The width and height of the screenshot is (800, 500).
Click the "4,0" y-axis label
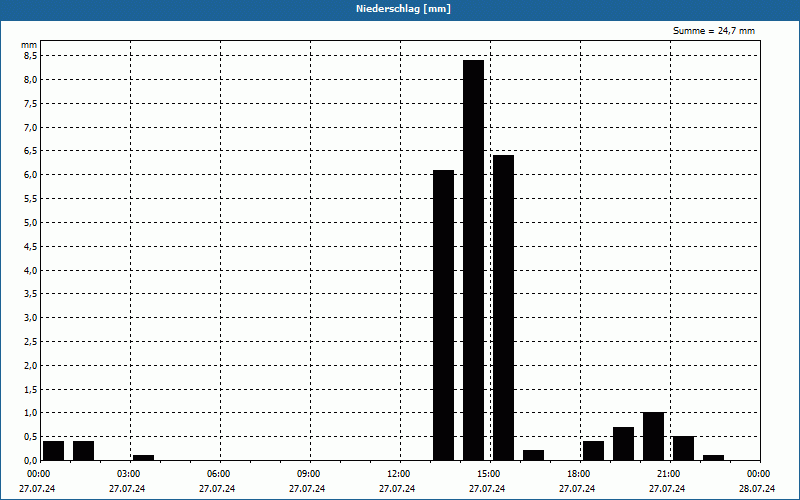pyautogui.click(x=31, y=270)
